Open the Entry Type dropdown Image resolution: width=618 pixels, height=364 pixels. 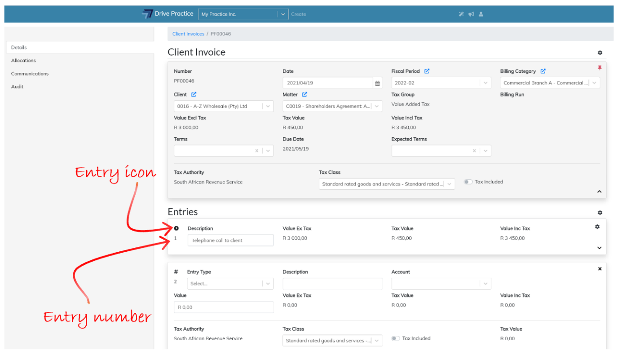click(230, 284)
